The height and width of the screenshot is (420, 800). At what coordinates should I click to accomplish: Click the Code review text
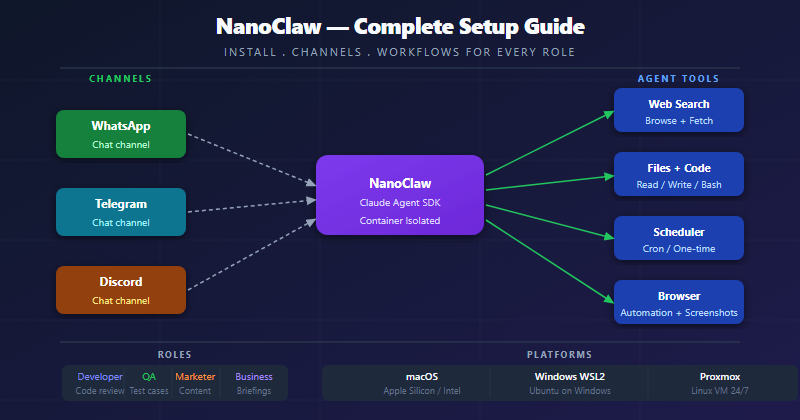[100, 391]
